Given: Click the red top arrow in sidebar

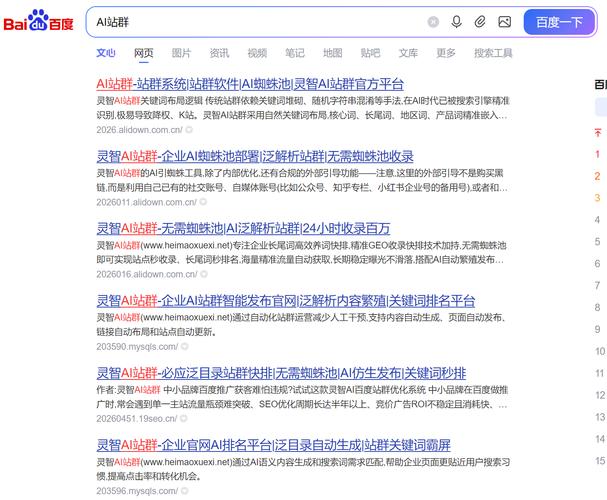Looking at the screenshot, I should point(598,133).
